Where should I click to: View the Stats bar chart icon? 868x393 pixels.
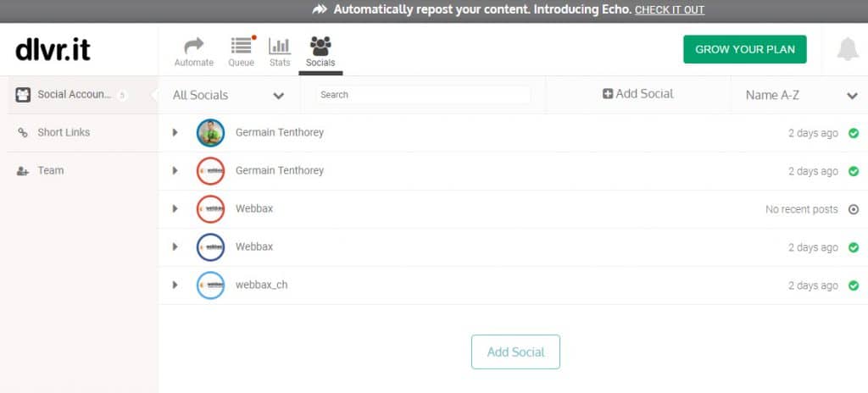click(x=280, y=46)
